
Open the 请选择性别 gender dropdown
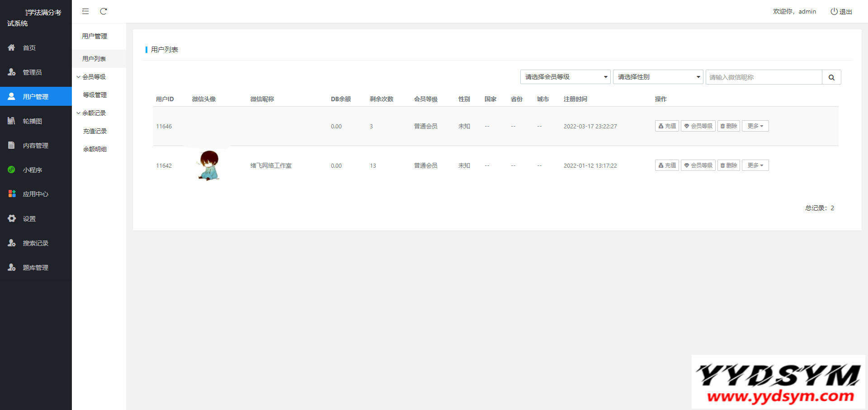(658, 77)
